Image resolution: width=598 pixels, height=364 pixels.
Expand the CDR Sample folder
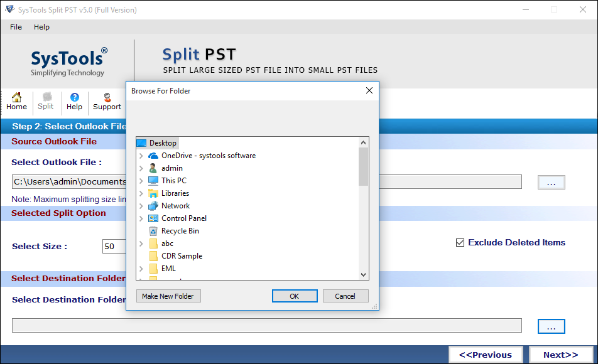pyautogui.click(x=141, y=255)
